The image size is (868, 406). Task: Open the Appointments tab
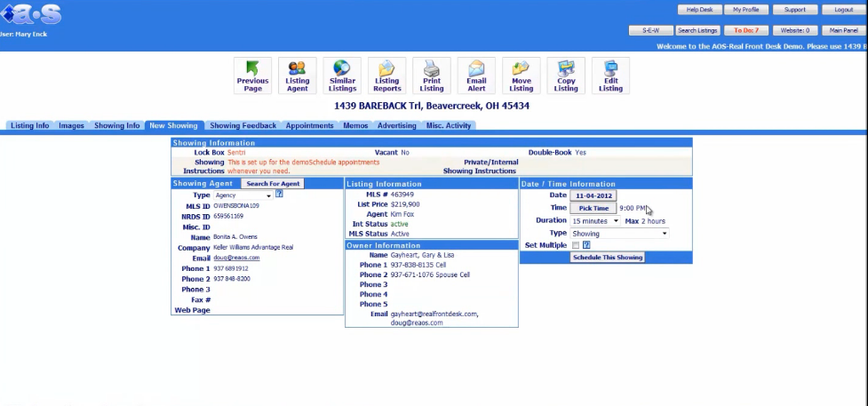(x=309, y=126)
